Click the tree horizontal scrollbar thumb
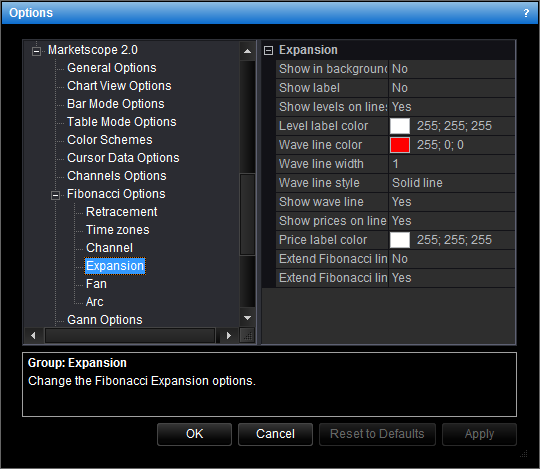 click(x=130, y=335)
